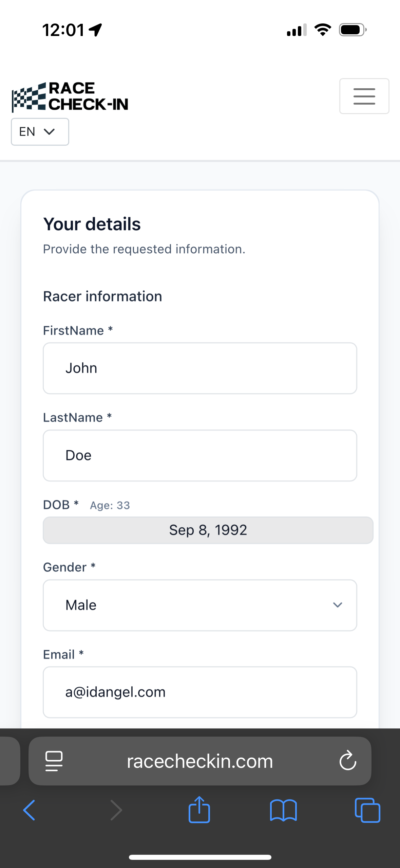Tap the Safari reload page icon
The image size is (400, 868).
pos(348,761)
